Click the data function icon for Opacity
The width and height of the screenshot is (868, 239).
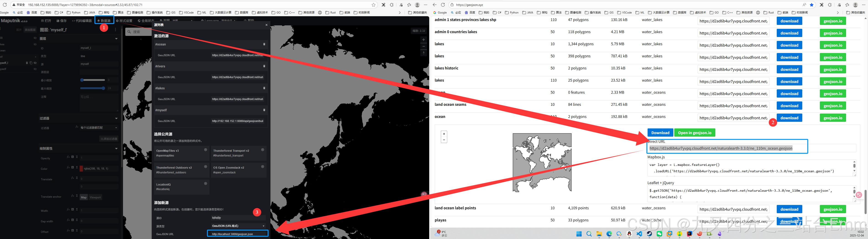(72, 157)
